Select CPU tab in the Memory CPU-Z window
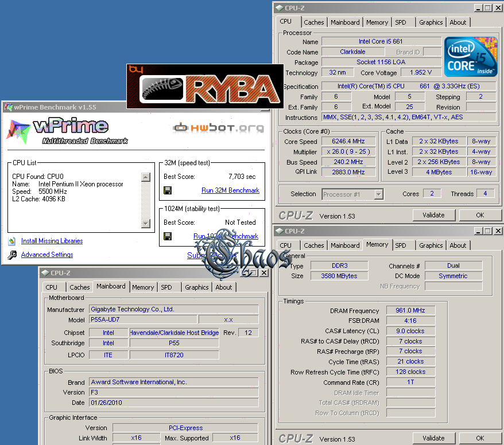Viewport: 504px width, 445px height. (285, 245)
